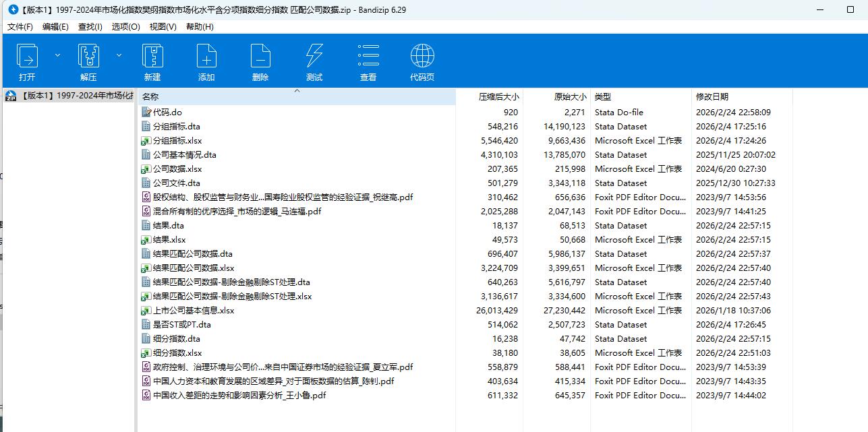
Task: Expand the dropdown arrow next to 解压
Action: pos(119,55)
